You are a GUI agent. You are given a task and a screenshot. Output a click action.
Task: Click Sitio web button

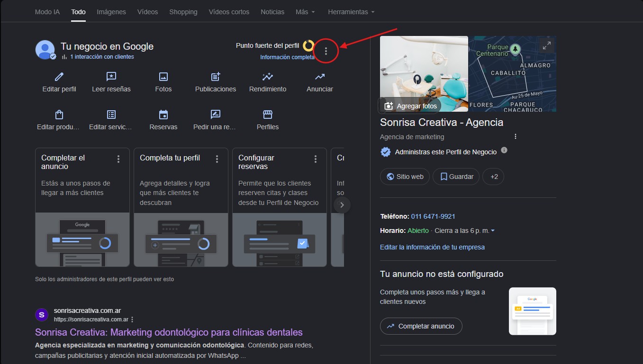tap(405, 177)
